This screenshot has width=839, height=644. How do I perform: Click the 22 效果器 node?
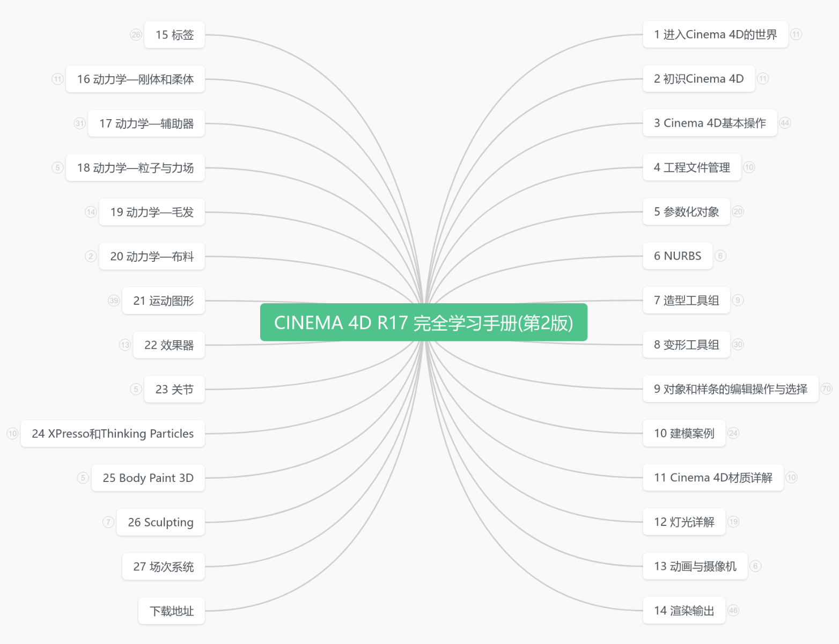pos(169,345)
